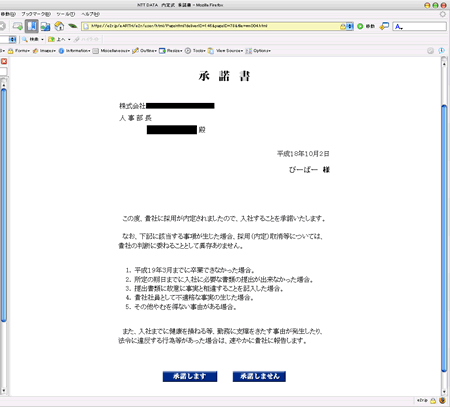Click the Home icon in the toolbar
This screenshot has width=450, height=407.
coord(59,26)
